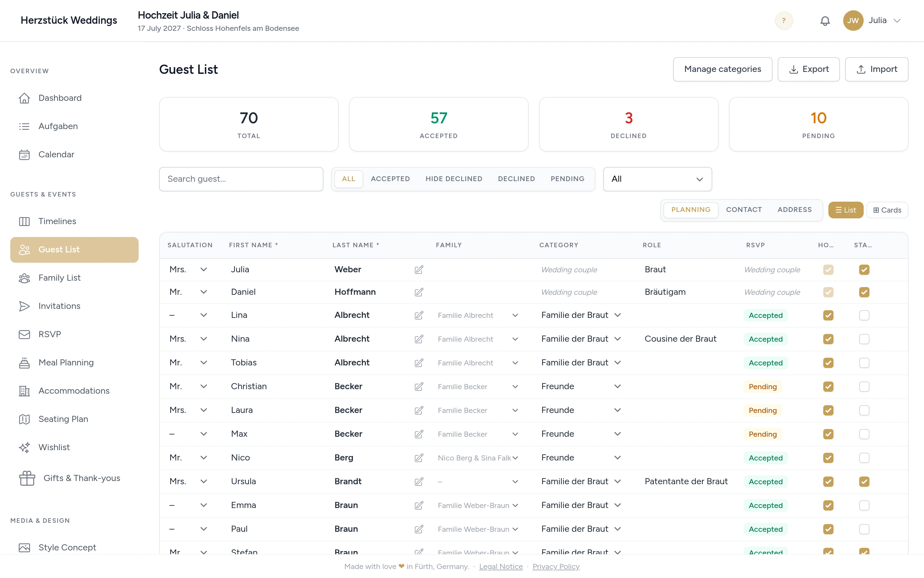The width and height of the screenshot is (924, 578).
Task: Click the Invitations paper plane icon
Action: [24, 306]
